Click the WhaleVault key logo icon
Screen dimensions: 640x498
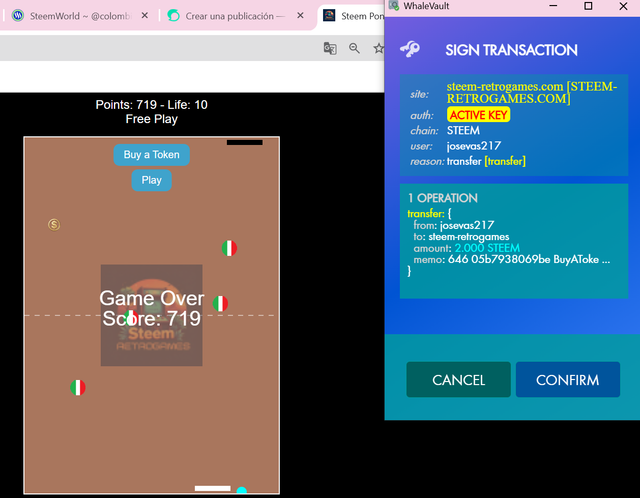click(x=410, y=49)
